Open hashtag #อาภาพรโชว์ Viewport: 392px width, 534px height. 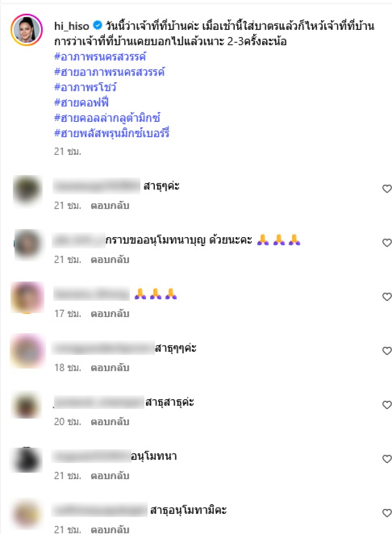coord(85,87)
